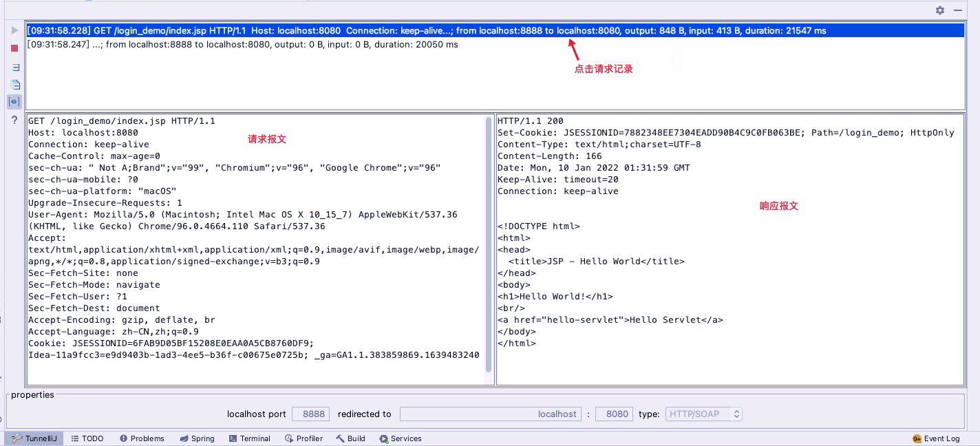The height and width of the screenshot is (446, 980).
Task: Click the 'HTTP/1.1 200' response status line
Action: [531, 121]
